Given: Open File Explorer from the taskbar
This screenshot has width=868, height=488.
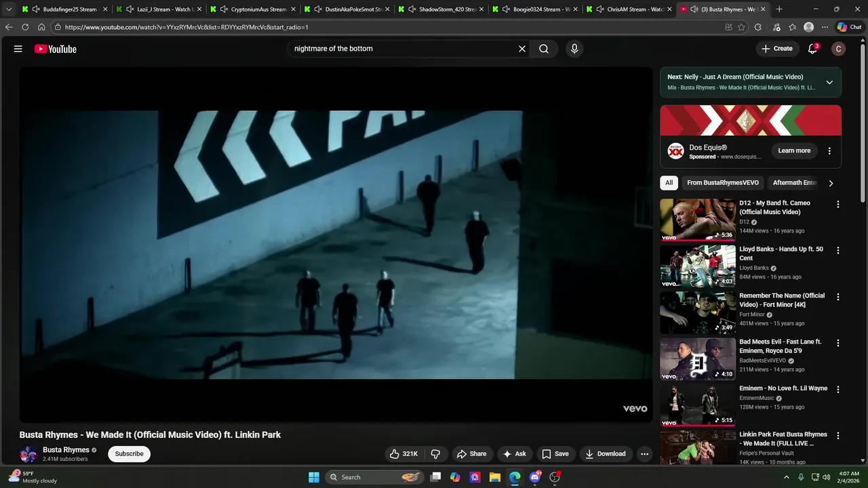Looking at the screenshot, I should coord(495,477).
